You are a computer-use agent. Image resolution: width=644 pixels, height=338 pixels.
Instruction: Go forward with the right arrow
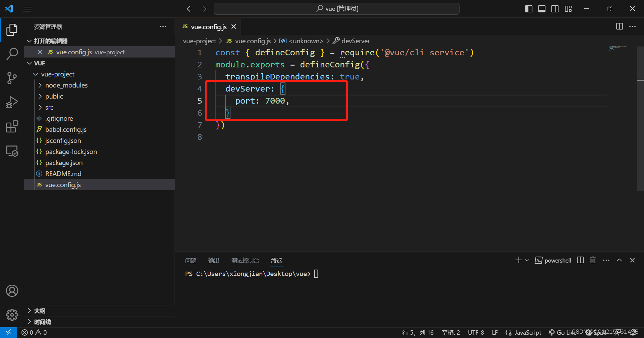[x=203, y=9]
